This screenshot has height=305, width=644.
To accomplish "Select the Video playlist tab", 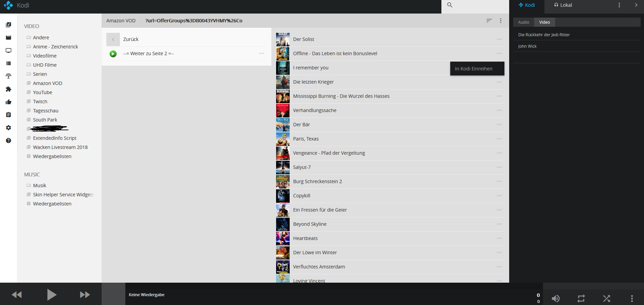I will [545, 22].
